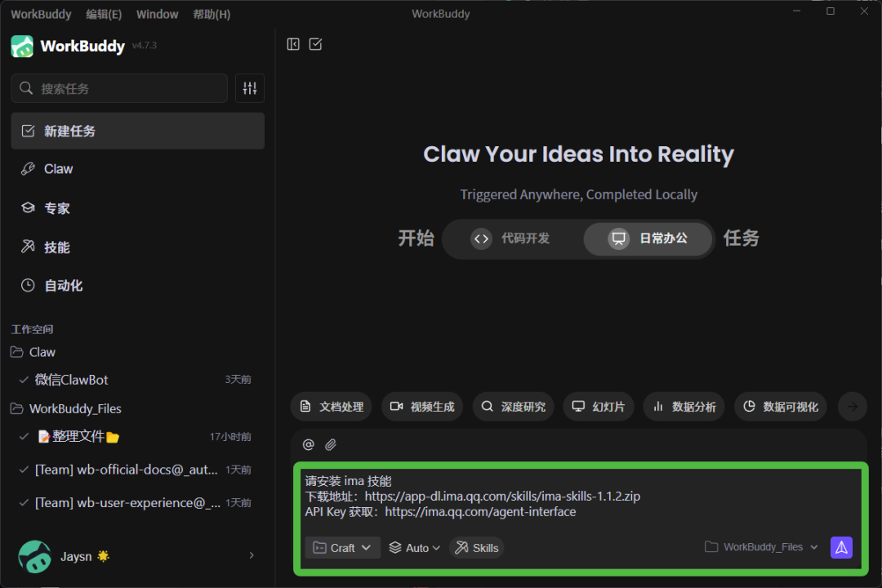
Task: Toggle the Skills option in input bar
Action: click(x=476, y=548)
